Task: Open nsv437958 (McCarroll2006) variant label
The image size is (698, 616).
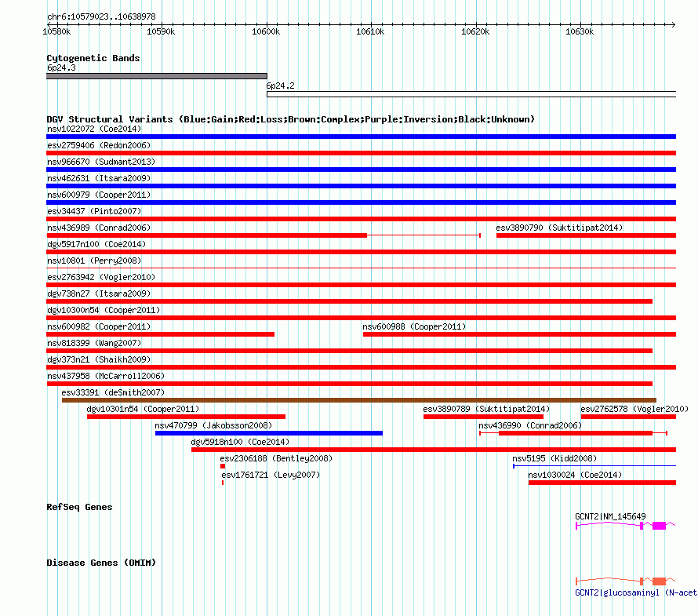Action: [106, 376]
